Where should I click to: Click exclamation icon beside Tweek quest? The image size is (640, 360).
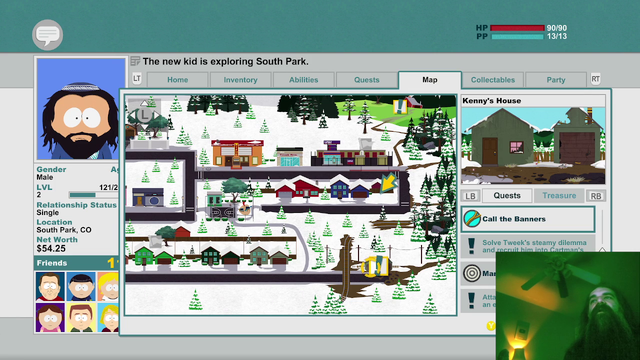[471, 246]
